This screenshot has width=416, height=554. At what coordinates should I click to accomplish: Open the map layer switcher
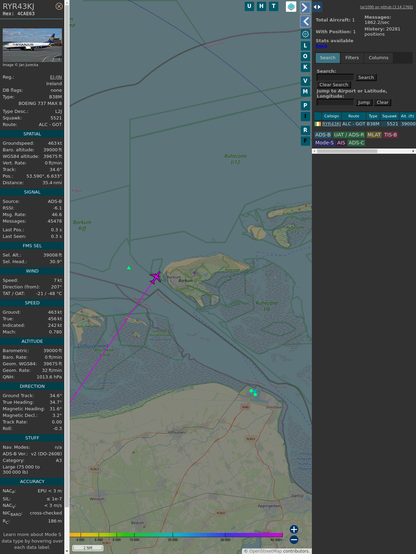[291, 6]
